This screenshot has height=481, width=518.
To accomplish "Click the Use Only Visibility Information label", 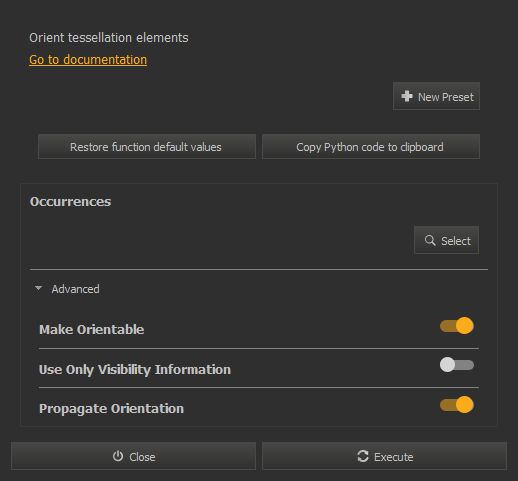I will pos(135,370).
